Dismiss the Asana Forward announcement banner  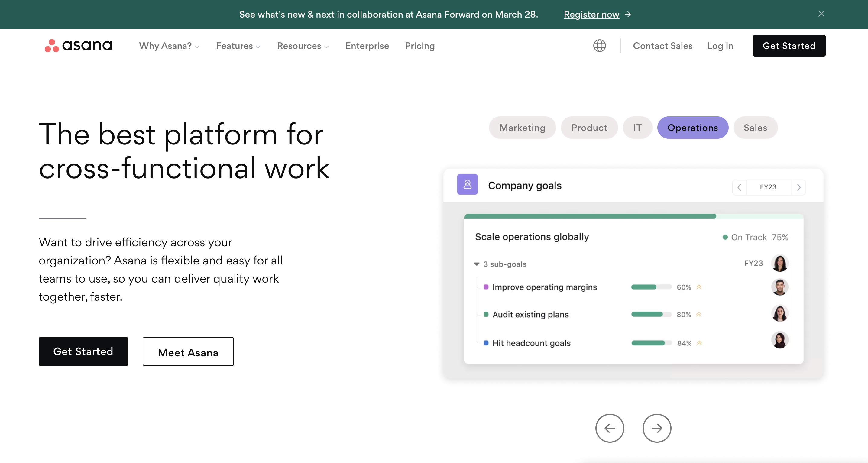821,14
